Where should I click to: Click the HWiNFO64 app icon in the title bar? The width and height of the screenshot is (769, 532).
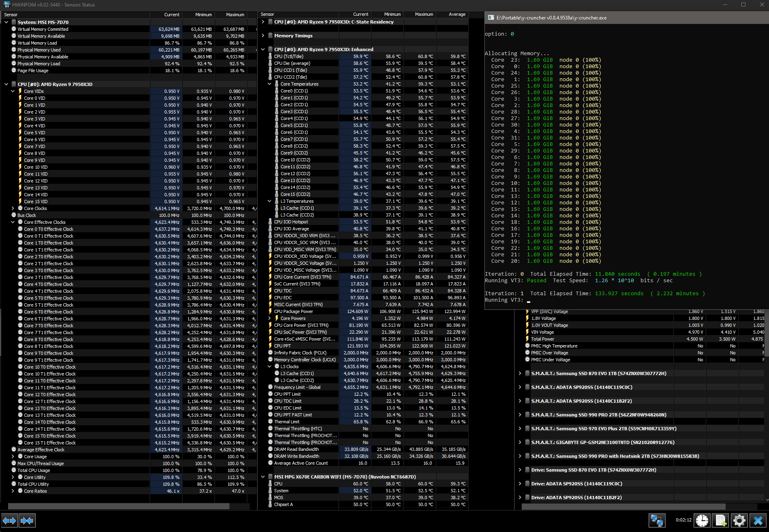pos(6,4)
